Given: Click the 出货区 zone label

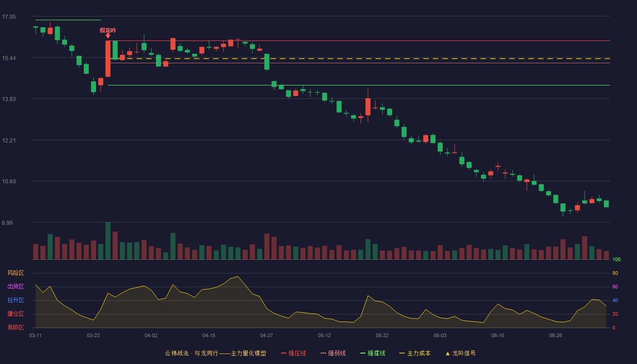Looking at the screenshot, I should point(15,287).
